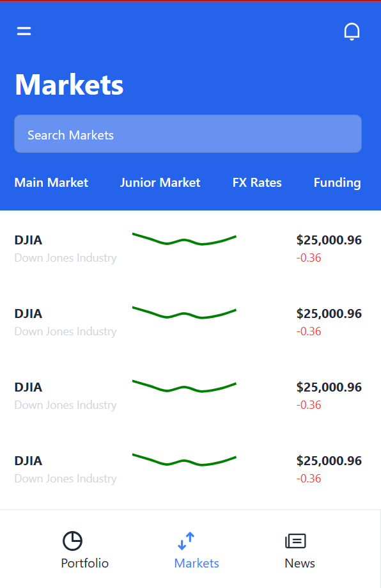Switch to the Main Market tab

pos(51,182)
